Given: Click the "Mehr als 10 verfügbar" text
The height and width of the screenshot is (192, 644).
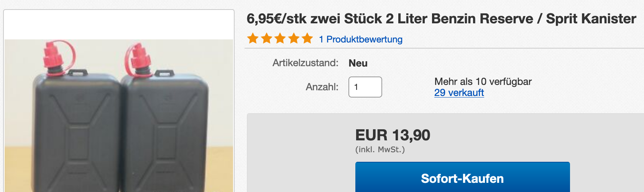Looking at the screenshot, I should click(x=483, y=81).
